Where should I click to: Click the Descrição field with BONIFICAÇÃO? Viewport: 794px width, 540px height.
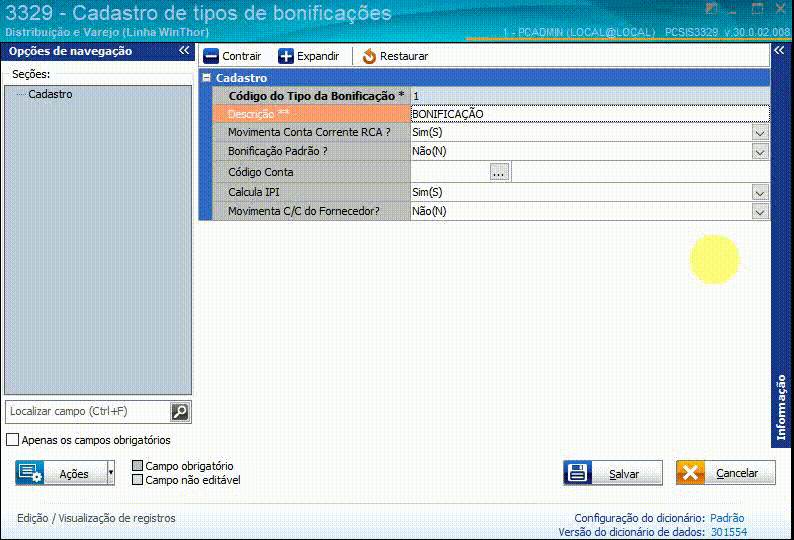590,114
